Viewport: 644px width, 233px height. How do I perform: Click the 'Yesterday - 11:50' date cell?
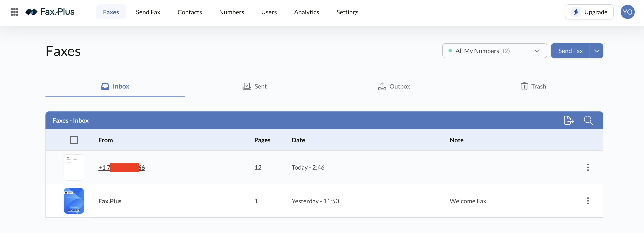click(x=315, y=201)
